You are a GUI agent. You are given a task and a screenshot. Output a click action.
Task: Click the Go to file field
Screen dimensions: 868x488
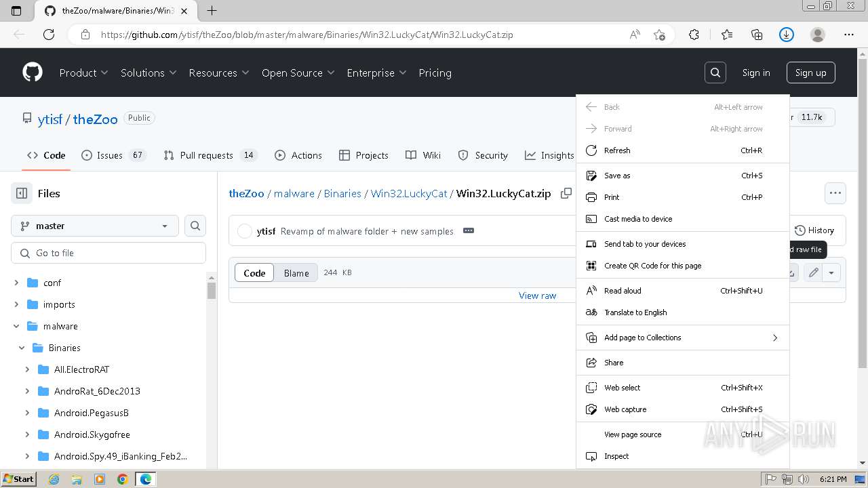[108, 253]
